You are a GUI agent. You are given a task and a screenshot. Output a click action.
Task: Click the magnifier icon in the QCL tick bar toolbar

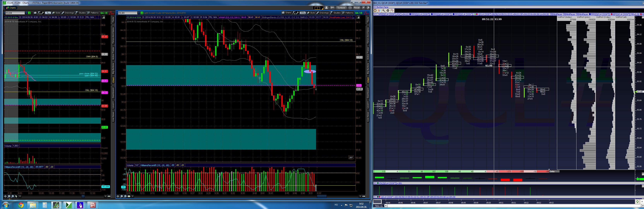click(383, 10)
